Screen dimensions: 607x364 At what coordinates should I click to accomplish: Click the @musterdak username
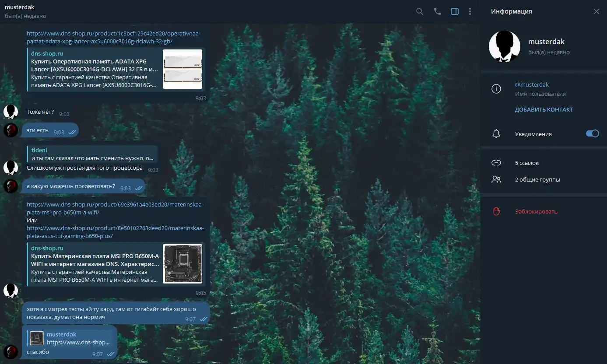pos(532,85)
